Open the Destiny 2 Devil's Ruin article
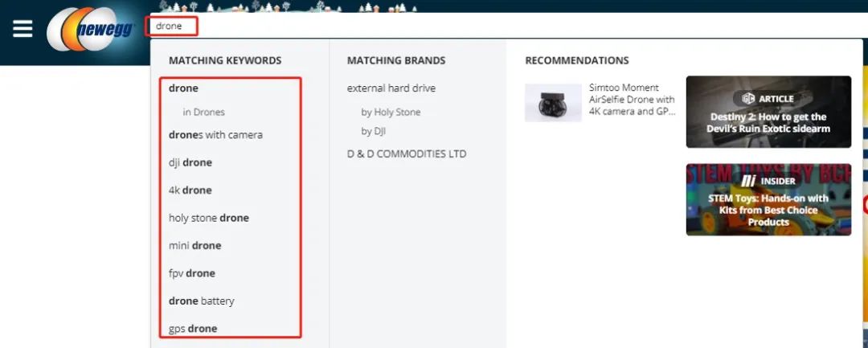Screen dimensions: 868x348 [x=768, y=112]
